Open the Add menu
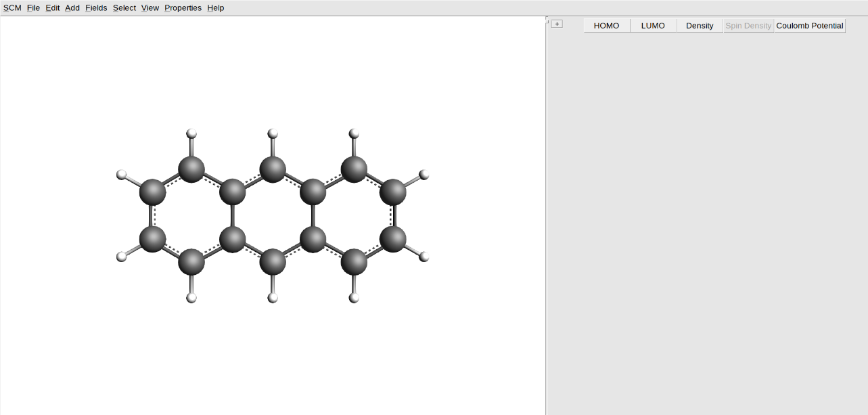 72,7
